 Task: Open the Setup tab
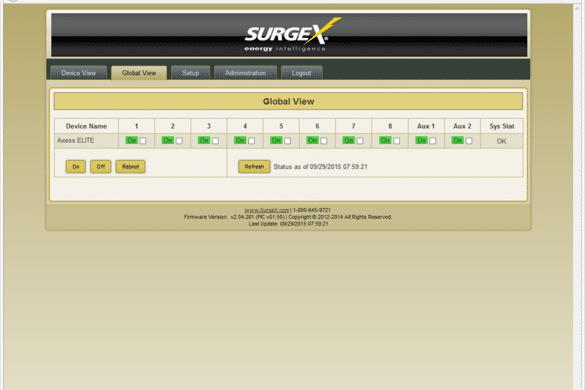tap(190, 73)
